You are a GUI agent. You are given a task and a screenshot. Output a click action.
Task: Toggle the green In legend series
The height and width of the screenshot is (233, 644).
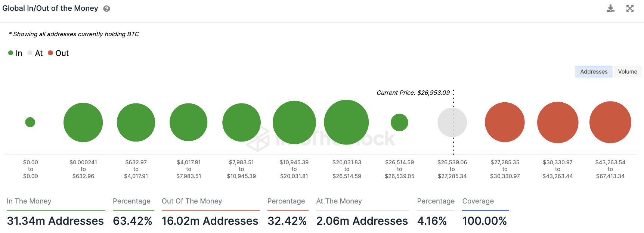(15, 53)
